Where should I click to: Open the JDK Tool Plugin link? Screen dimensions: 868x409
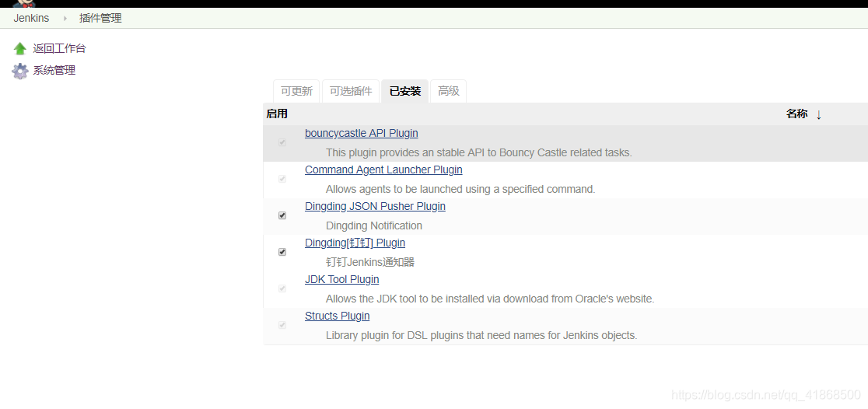(342, 279)
